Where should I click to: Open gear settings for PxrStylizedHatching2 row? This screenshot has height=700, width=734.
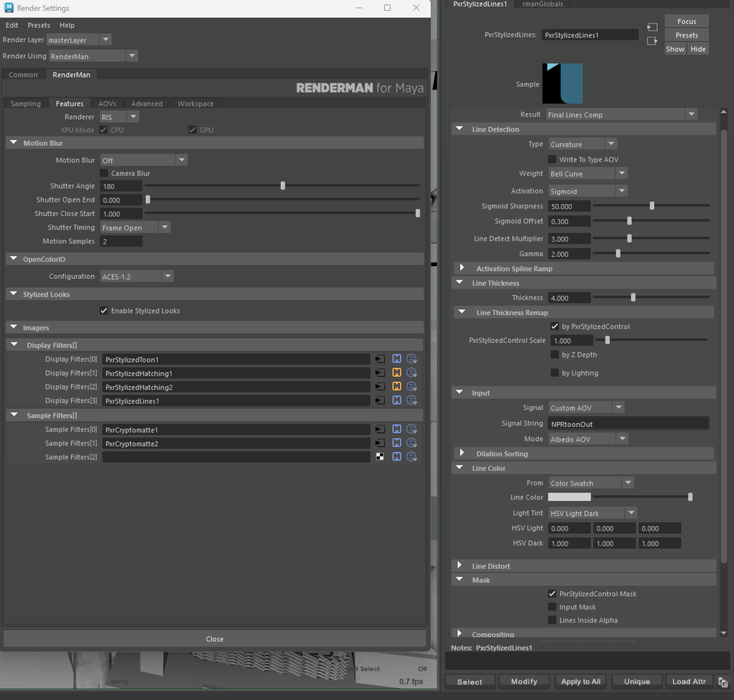(x=412, y=387)
